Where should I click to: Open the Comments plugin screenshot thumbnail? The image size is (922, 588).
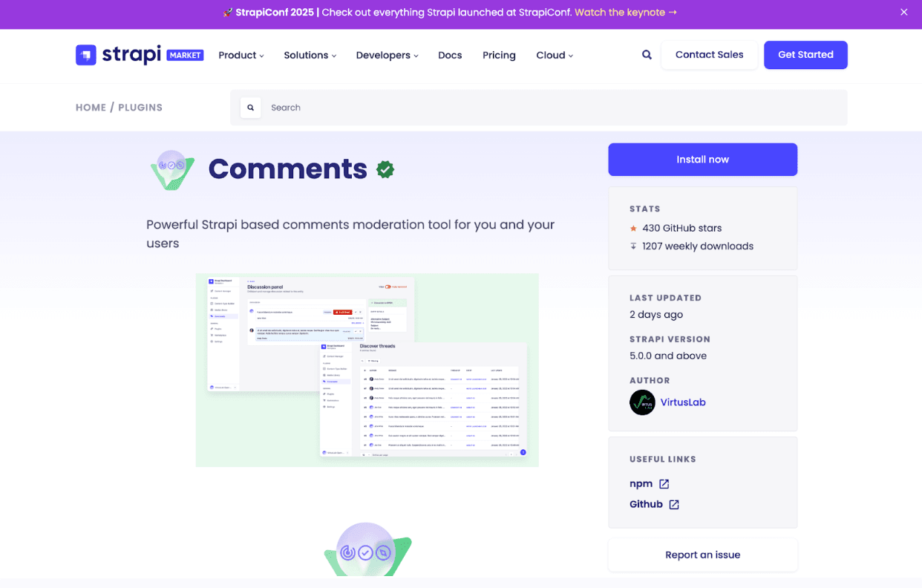click(x=367, y=370)
